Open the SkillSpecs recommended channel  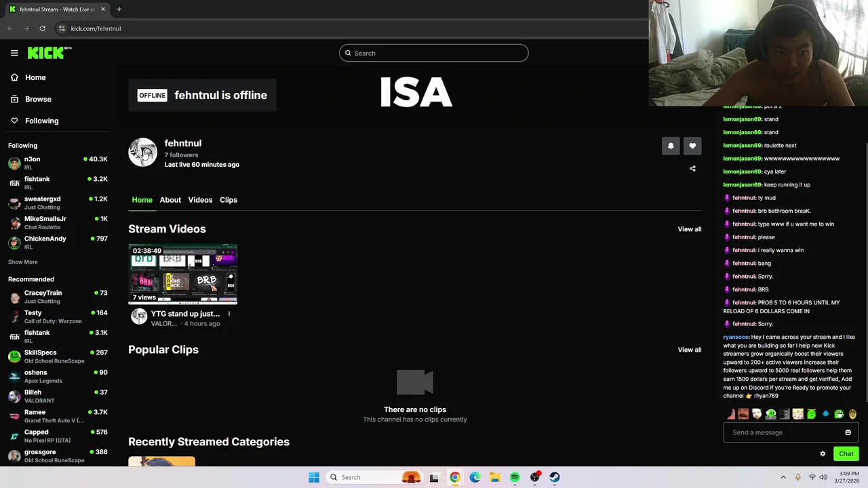[x=58, y=356]
